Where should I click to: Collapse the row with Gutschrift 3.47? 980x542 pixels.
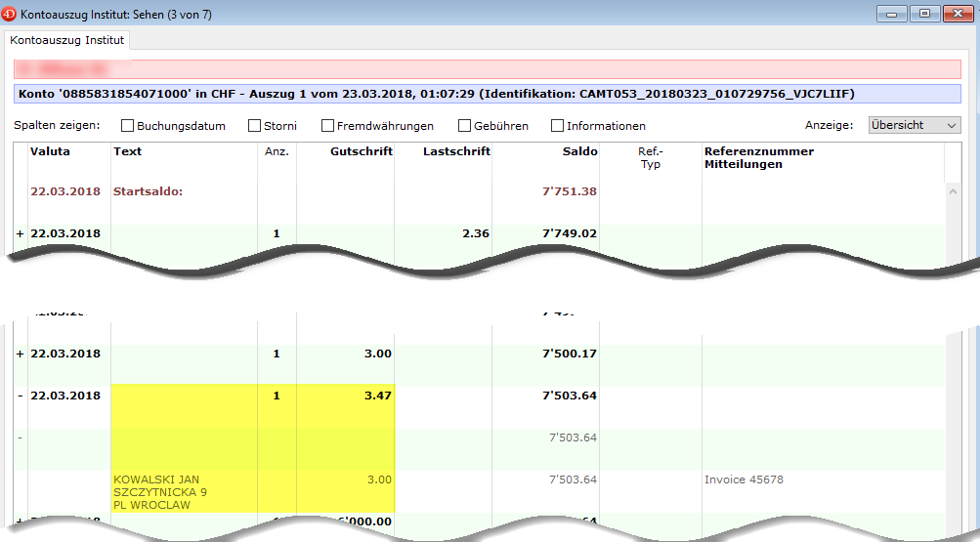20,396
